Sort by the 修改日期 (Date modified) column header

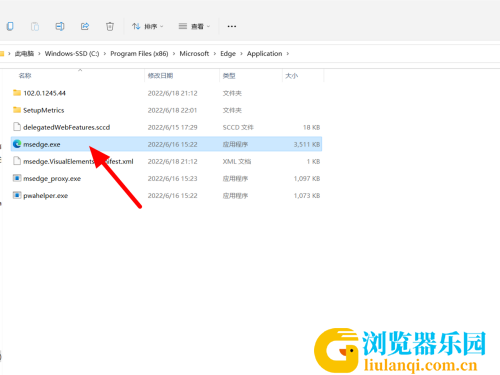pos(160,76)
